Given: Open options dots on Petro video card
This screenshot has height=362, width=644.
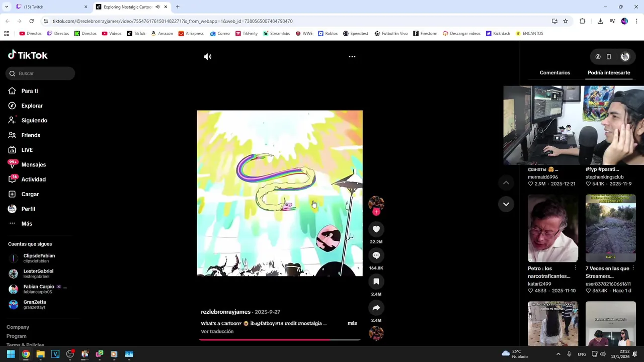Looking at the screenshot, I should pyautogui.click(x=575, y=268).
